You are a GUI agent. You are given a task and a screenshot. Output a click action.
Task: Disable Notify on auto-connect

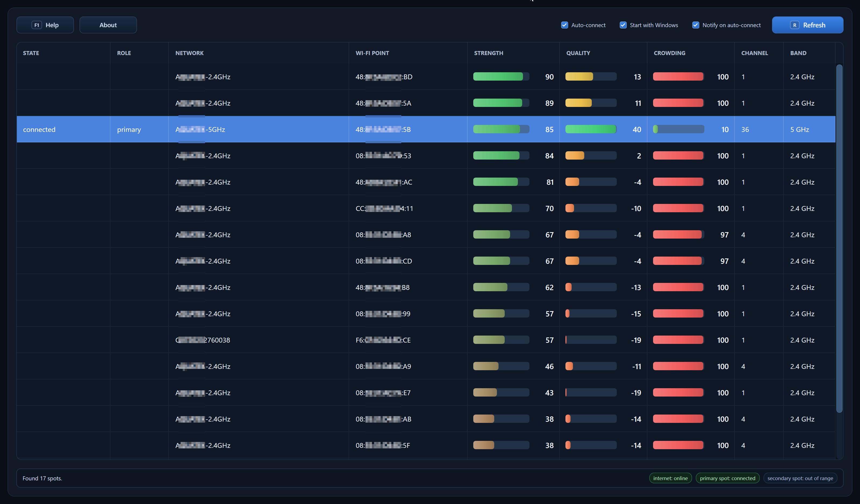click(696, 25)
